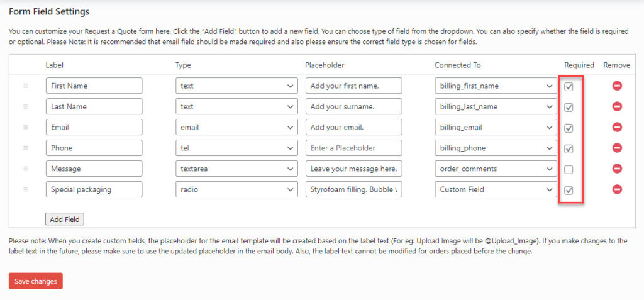Click the Special packaging label input
Viewport: 644px width, 300px height.
point(94,189)
